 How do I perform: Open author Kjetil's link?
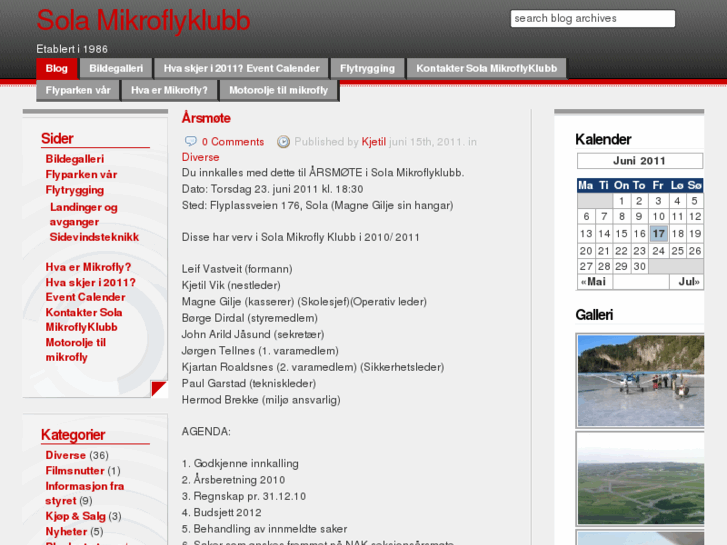coord(373,142)
